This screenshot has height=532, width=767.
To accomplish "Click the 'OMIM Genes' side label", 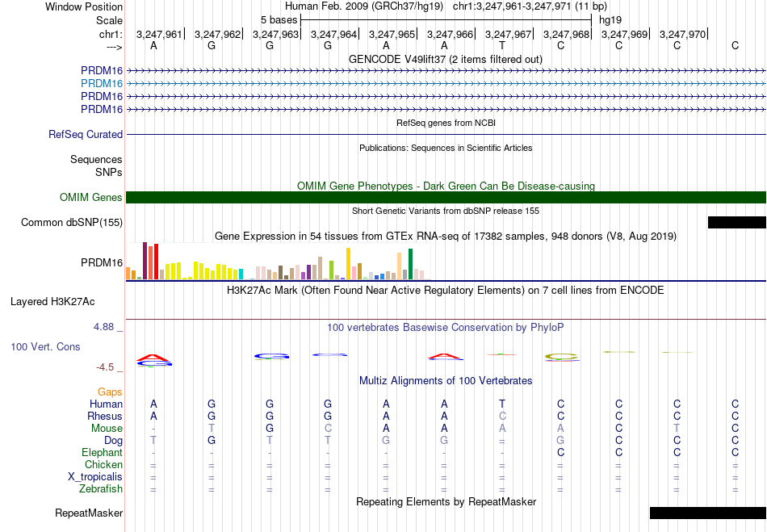I will [91, 197].
